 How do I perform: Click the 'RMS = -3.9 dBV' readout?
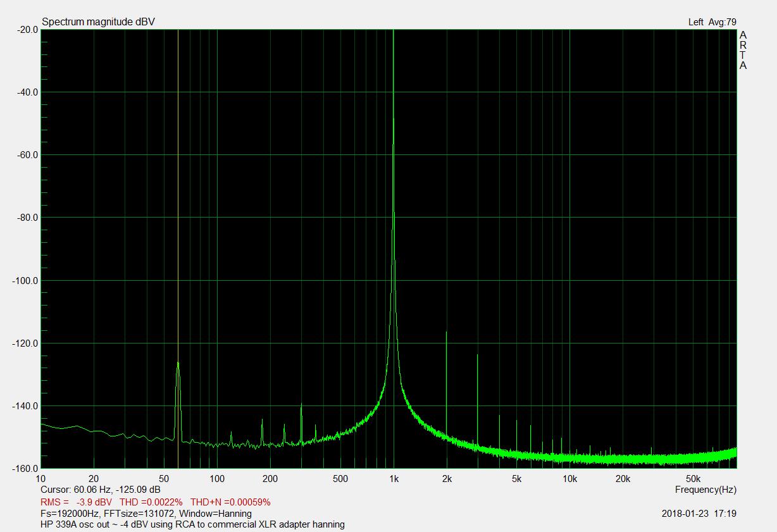tap(76, 502)
